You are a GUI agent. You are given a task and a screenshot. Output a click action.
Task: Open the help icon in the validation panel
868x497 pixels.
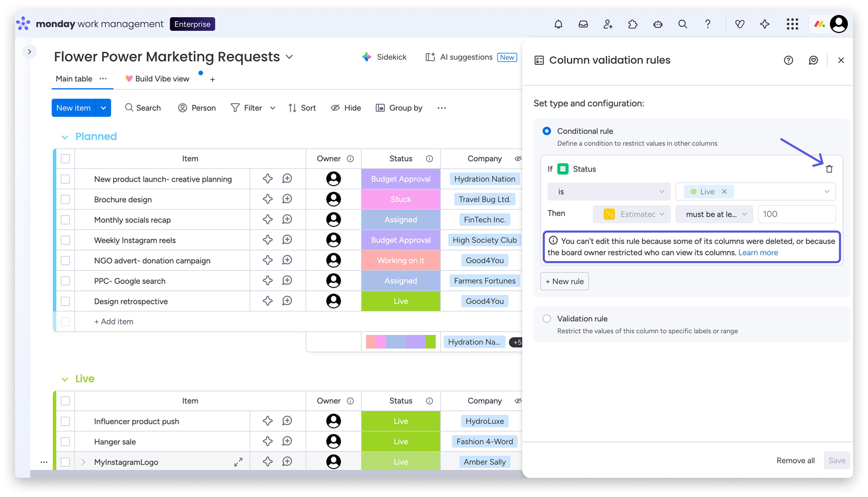788,61
